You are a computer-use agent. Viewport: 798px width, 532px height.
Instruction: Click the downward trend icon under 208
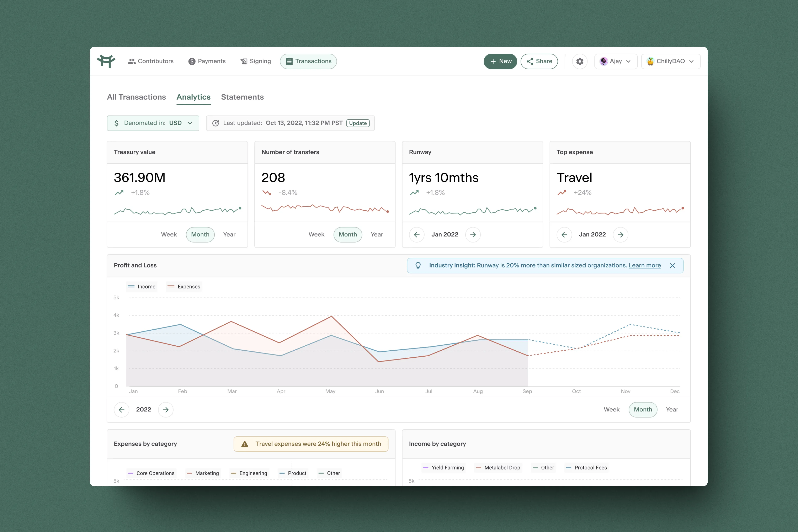[x=266, y=193]
